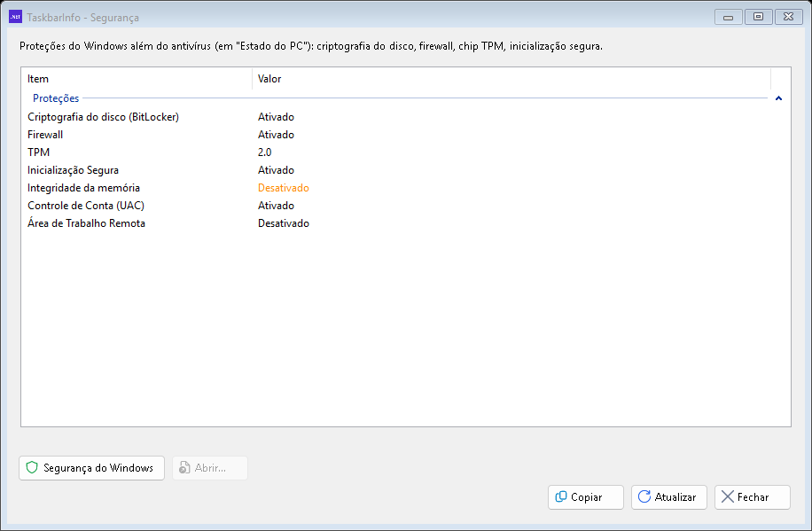Viewport: 812px width, 531px height.
Task: Click the TPM value 2.0
Action: [x=265, y=152]
